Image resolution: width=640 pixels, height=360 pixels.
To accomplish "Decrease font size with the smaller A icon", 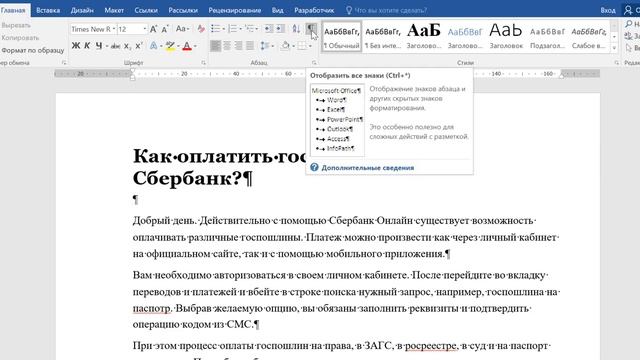I will (x=165, y=29).
